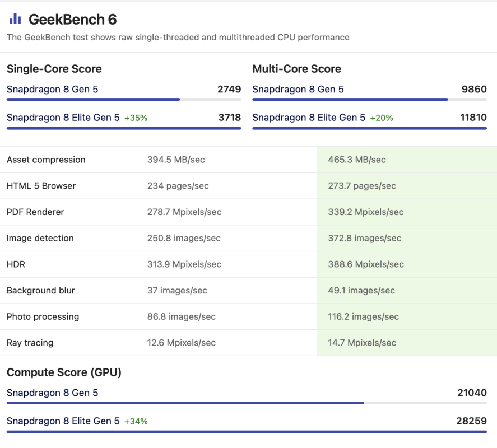
Task: Click the GeekBench 6 heading text
Action: [x=72, y=20]
